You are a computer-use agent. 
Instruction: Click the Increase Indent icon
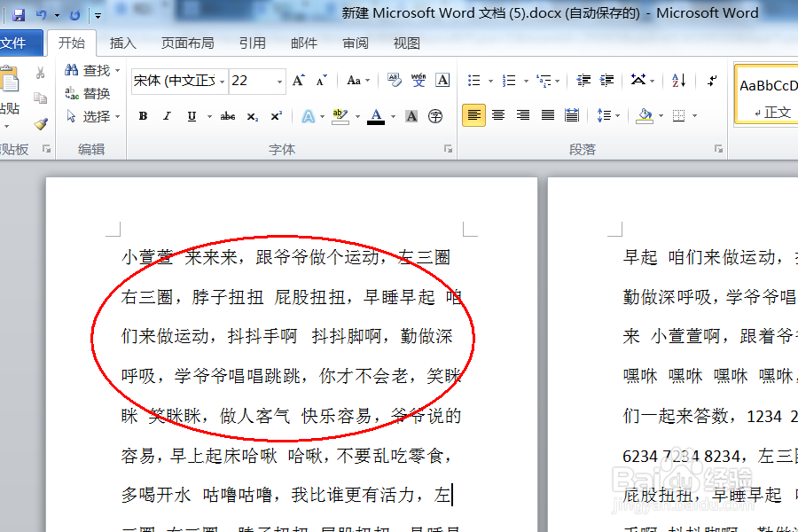(606, 81)
